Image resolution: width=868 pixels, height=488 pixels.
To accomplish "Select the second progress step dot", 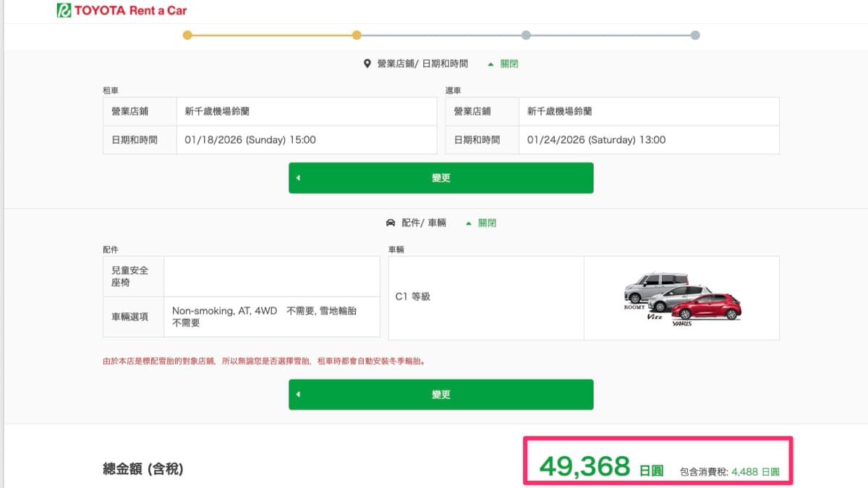I will pos(357,35).
